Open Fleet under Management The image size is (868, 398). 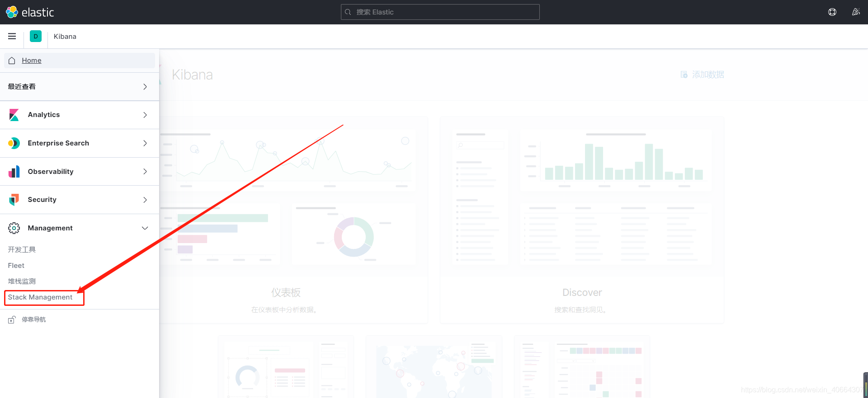point(16,266)
